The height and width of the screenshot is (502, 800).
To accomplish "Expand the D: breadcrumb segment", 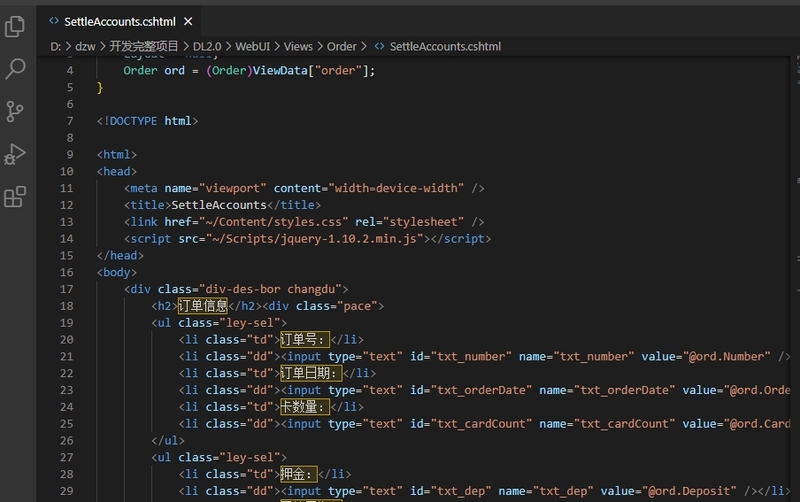I will point(56,46).
